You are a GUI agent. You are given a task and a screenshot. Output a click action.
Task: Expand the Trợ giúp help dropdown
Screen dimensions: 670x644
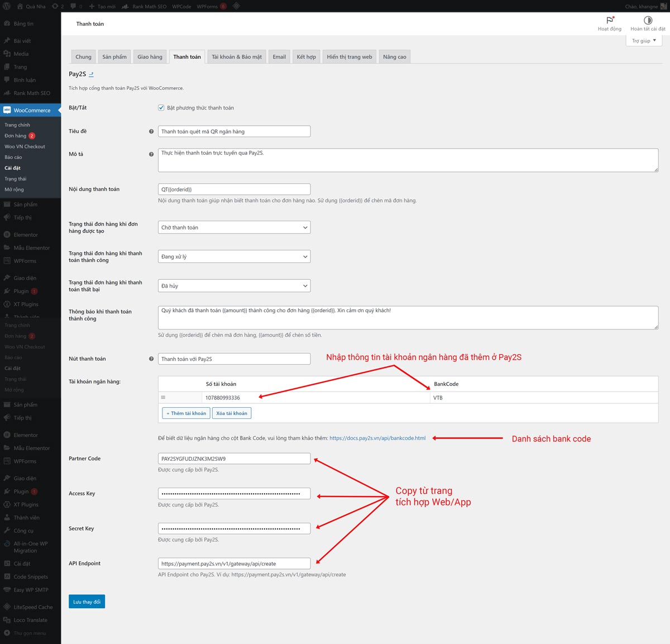(x=644, y=41)
